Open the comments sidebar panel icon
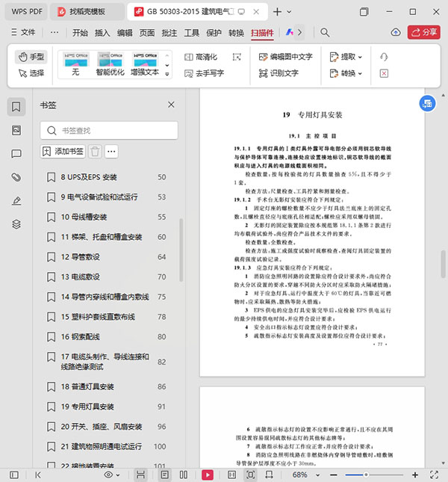The width and height of the screenshot is (448, 482). [x=16, y=154]
